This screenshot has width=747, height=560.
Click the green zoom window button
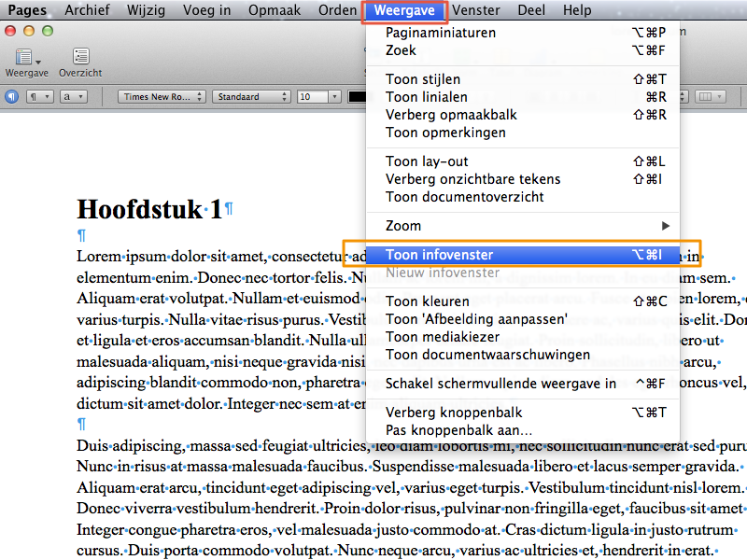click(x=48, y=32)
